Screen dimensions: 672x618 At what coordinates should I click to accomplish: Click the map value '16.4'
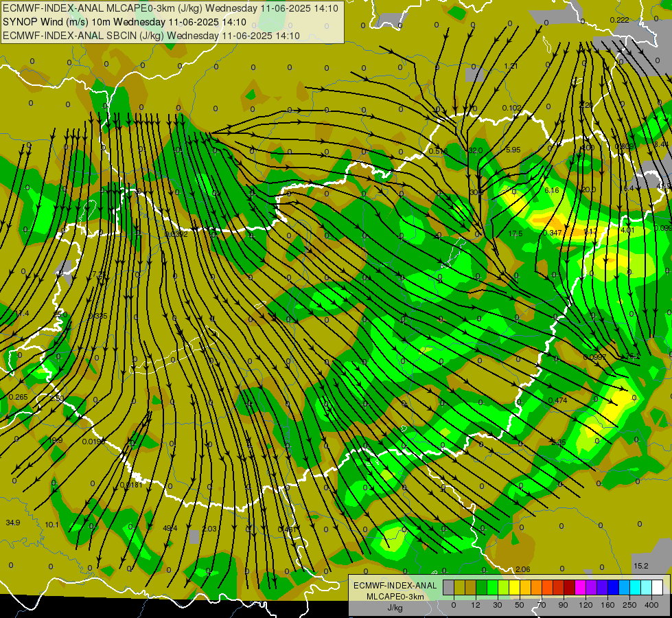click(626, 188)
